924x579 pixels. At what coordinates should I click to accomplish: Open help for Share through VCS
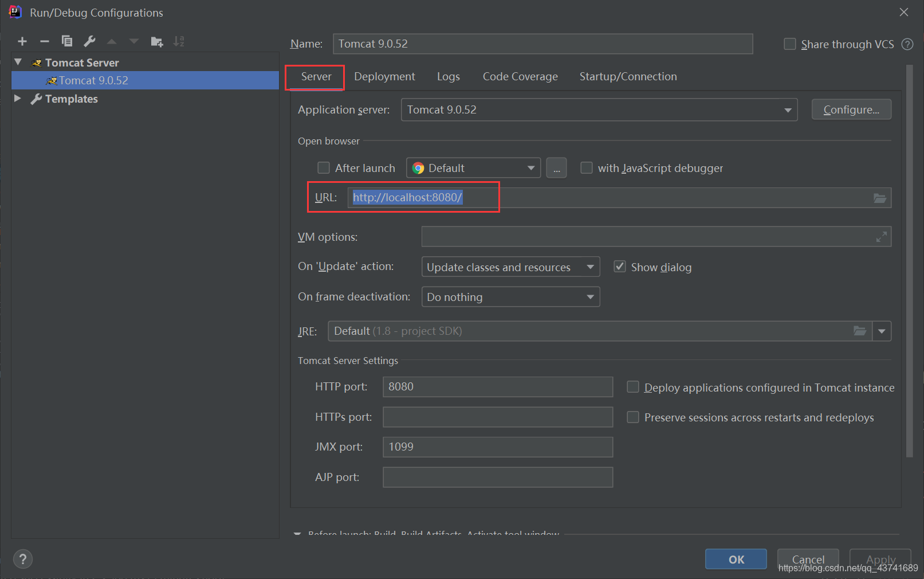tap(907, 44)
